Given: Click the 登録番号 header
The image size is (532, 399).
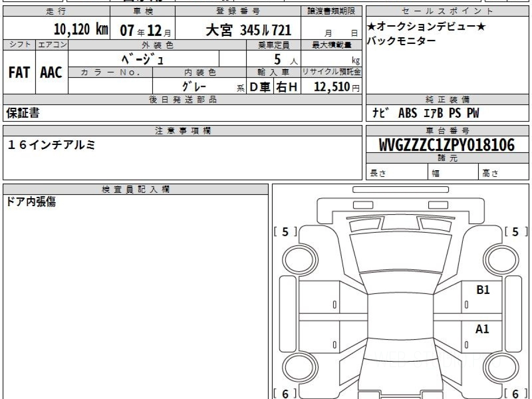Looking at the screenshot, I should click(238, 12).
